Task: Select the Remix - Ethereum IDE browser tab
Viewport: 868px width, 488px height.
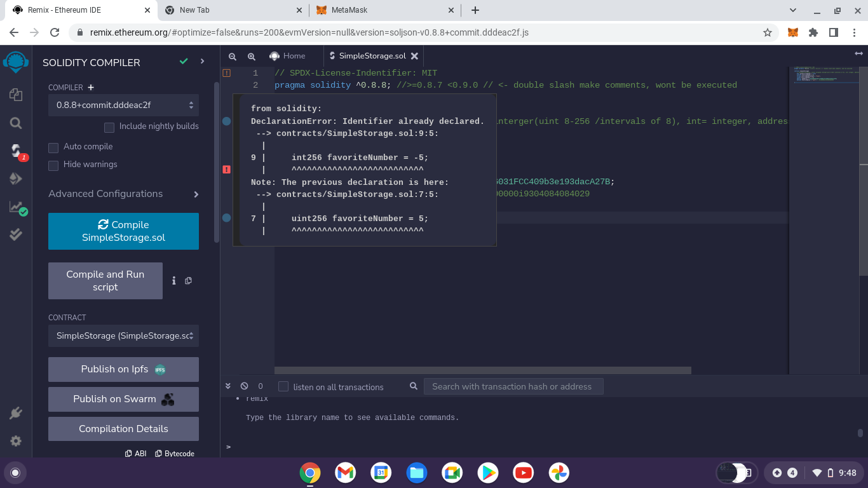Action: [x=83, y=10]
